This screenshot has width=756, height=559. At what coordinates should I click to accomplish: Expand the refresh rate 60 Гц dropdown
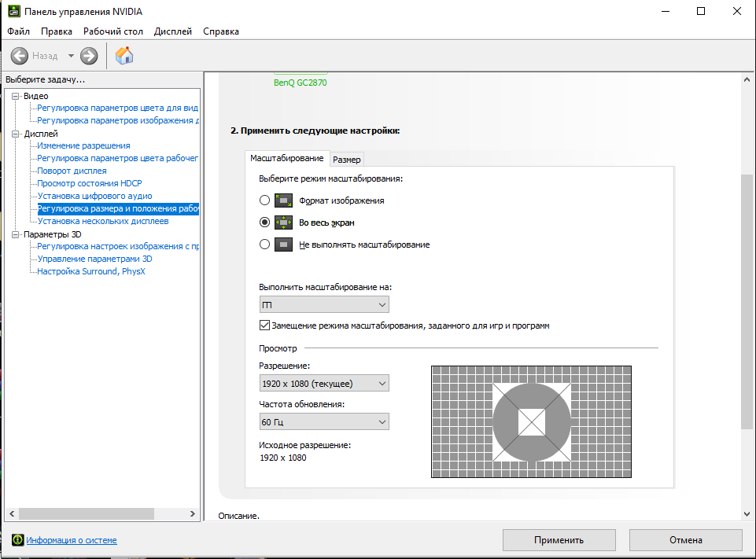click(324, 422)
